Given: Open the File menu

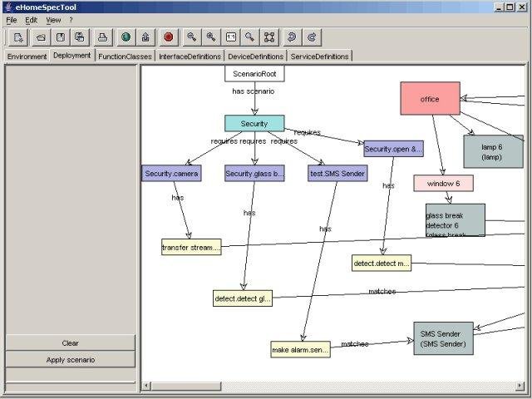Looking at the screenshot, I should point(11,20).
